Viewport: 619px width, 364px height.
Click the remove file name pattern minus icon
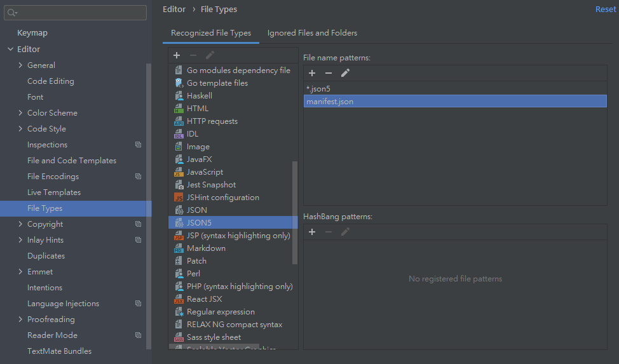(x=329, y=73)
